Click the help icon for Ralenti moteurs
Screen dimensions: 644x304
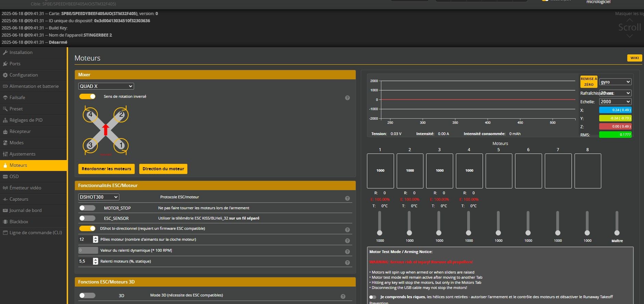(347, 263)
